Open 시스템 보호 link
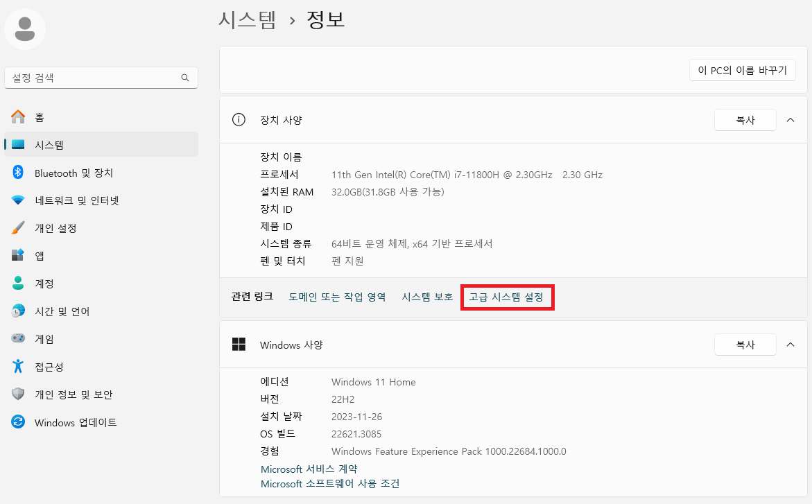Screen dimensions: 812x504 pos(427,297)
